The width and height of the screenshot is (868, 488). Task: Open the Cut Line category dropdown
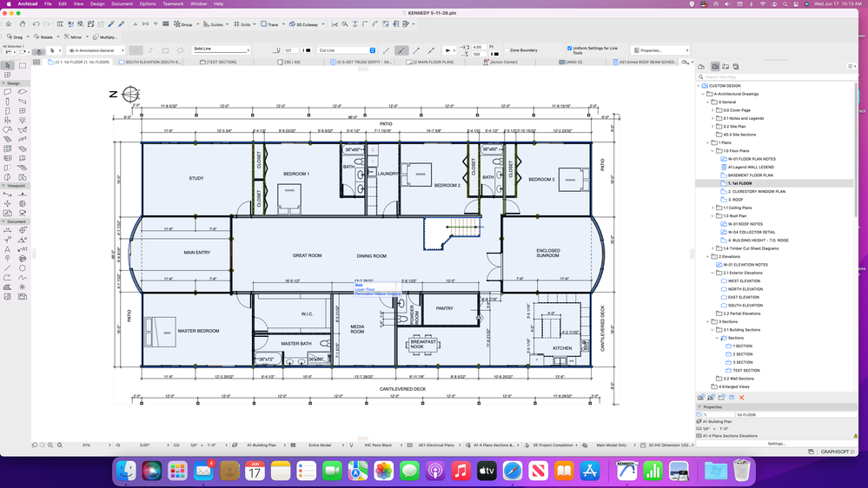click(347, 50)
